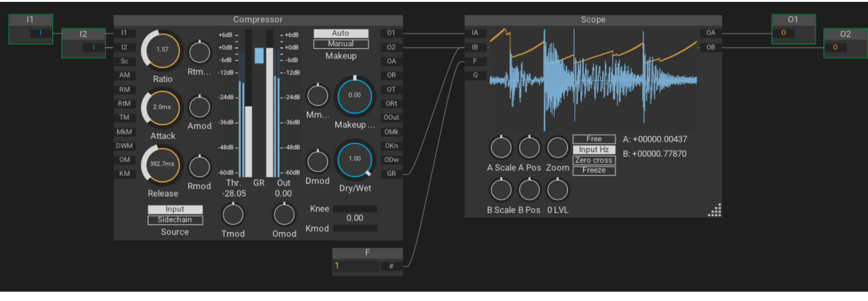Select Input Hz sync in Scope
The height and width of the screenshot is (301, 868).
click(594, 150)
